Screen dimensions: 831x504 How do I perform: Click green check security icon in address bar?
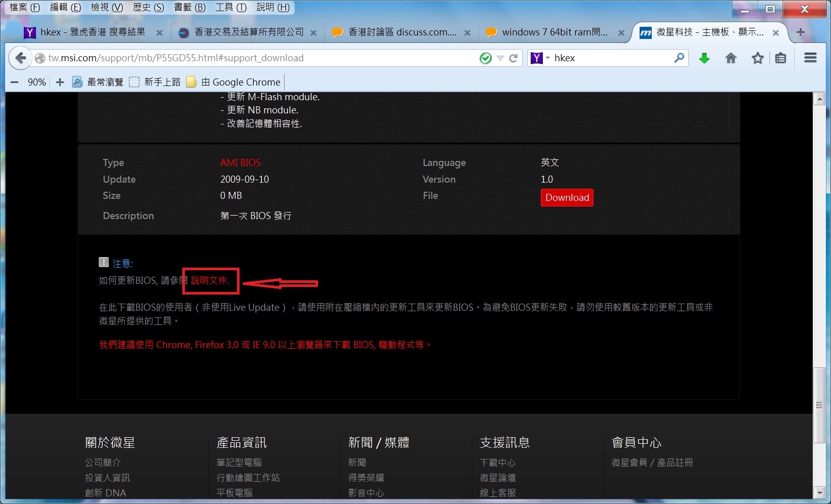[x=486, y=58]
